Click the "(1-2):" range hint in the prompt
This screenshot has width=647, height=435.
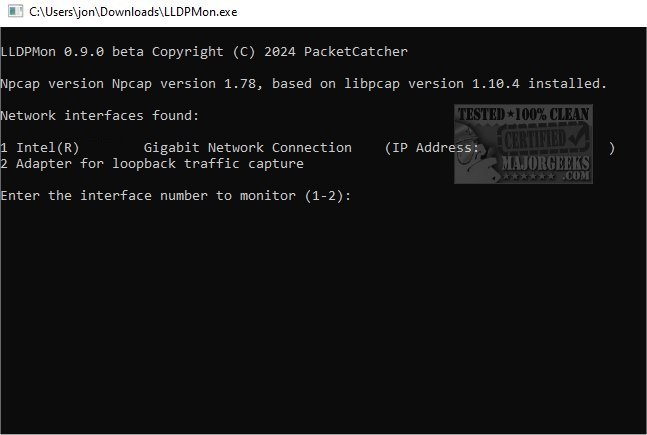(328, 195)
